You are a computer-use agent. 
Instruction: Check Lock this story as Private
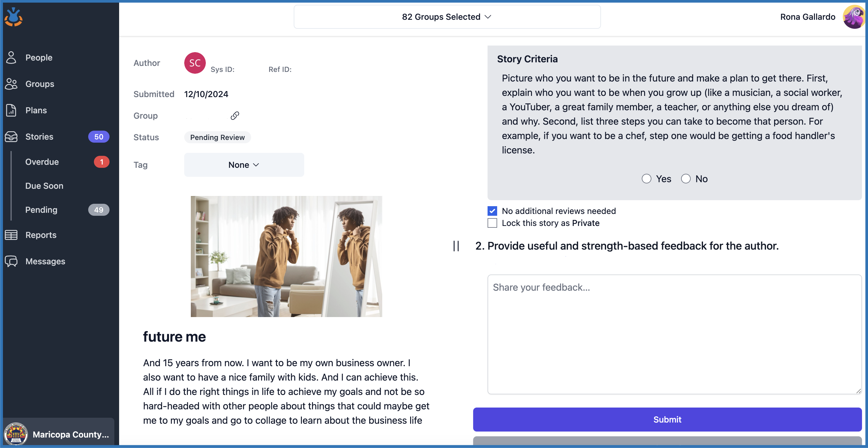tap(492, 223)
